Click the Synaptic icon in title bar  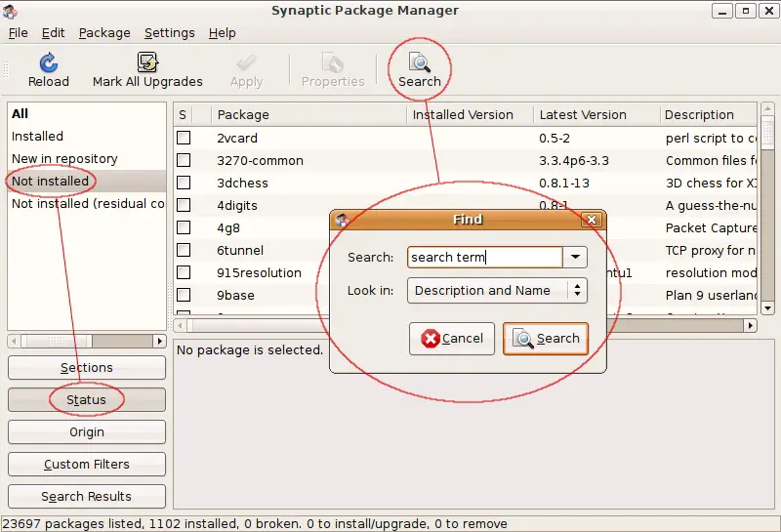10,11
